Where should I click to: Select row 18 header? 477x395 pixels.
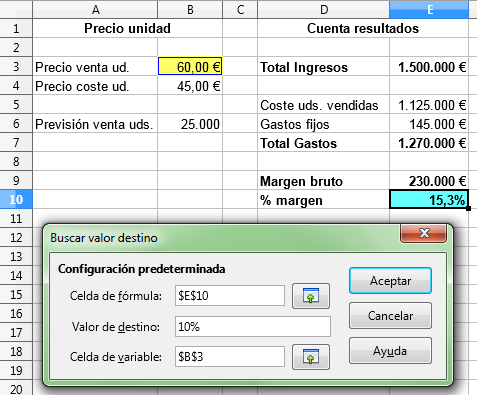pyautogui.click(x=16, y=351)
